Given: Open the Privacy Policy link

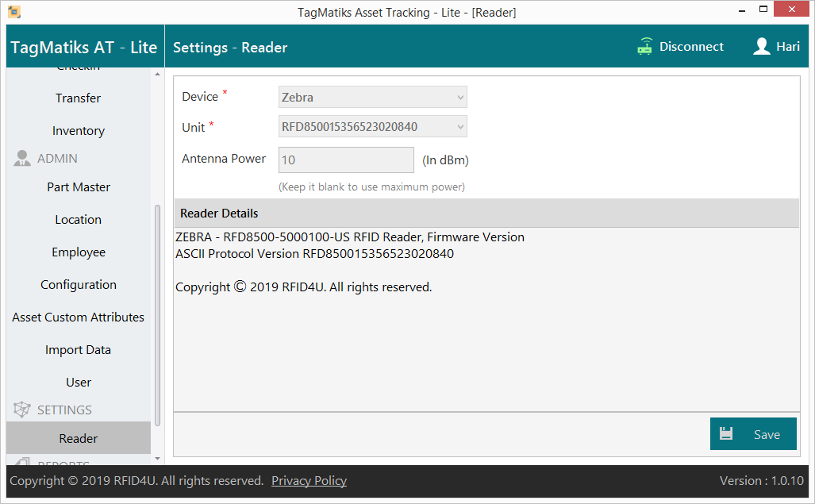Looking at the screenshot, I should pyautogui.click(x=309, y=481).
